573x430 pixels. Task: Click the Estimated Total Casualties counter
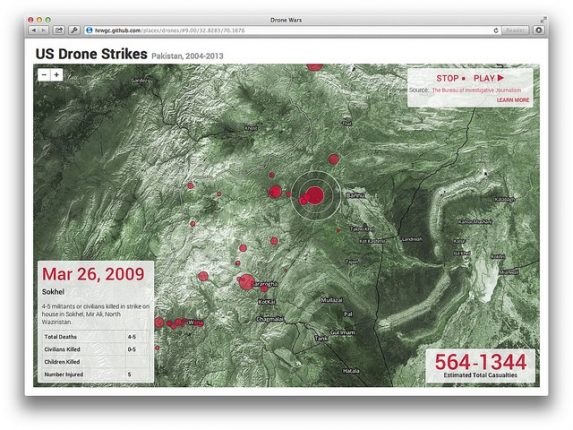pyautogui.click(x=480, y=366)
